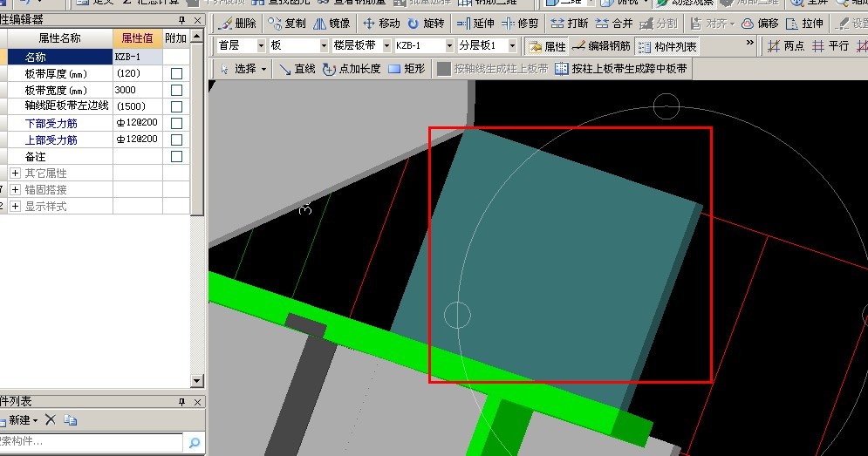The height and width of the screenshot is (456, 868).
Task: Select the 合并 (Merge) tool
Action: 614,24
